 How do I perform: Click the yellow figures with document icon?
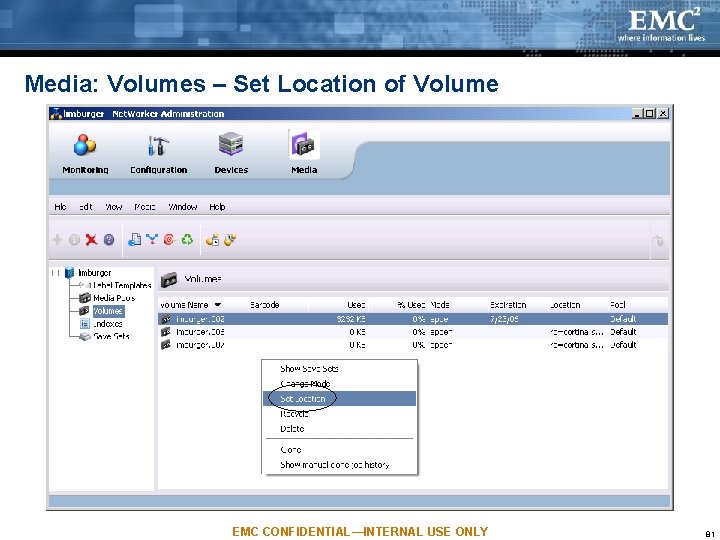[x=213, y=240]
